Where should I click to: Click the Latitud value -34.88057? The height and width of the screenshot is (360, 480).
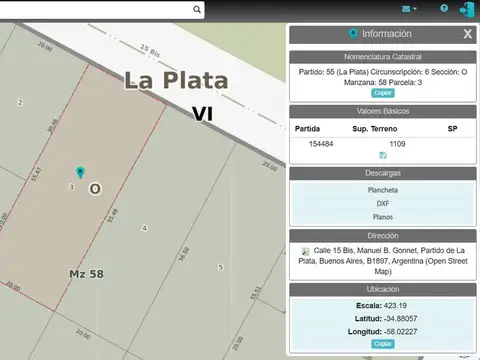[x=400, y=319]
